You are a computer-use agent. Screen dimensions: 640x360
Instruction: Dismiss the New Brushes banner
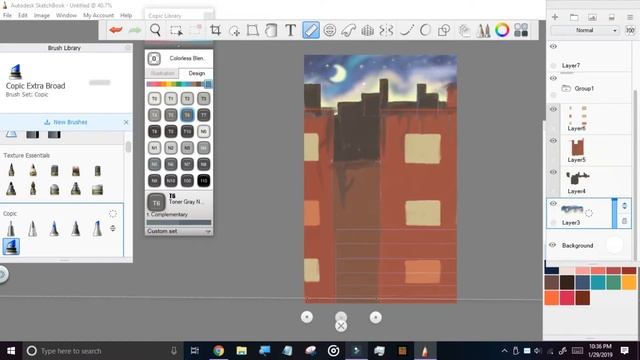[126, 122]
